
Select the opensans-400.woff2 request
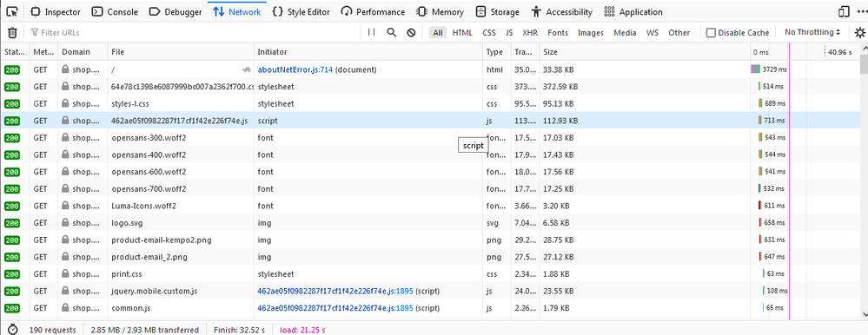pyautogui.click(x=430, y=154)
